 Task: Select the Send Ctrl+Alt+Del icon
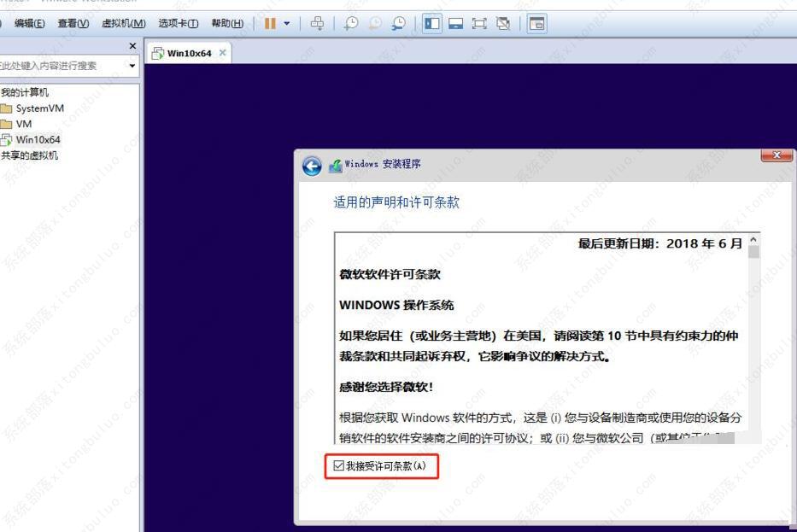(x=317, y=23)
